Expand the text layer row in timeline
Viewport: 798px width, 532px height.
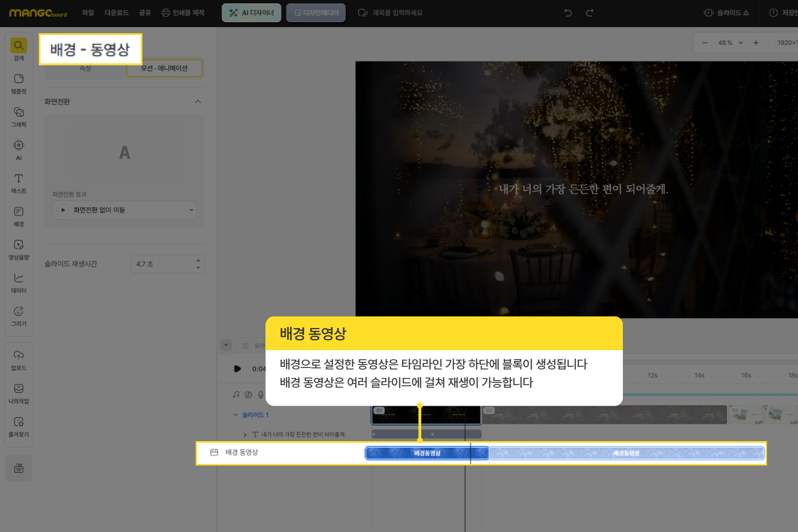245,435
